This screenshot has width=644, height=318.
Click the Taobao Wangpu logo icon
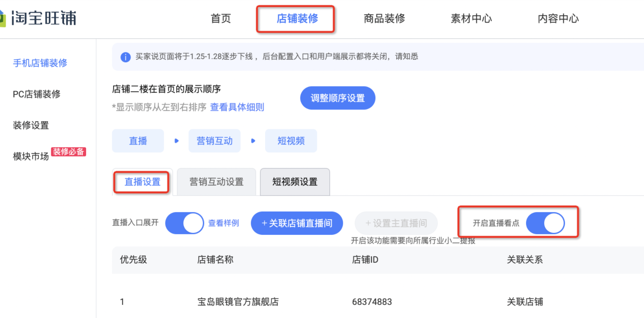(3, 19)
